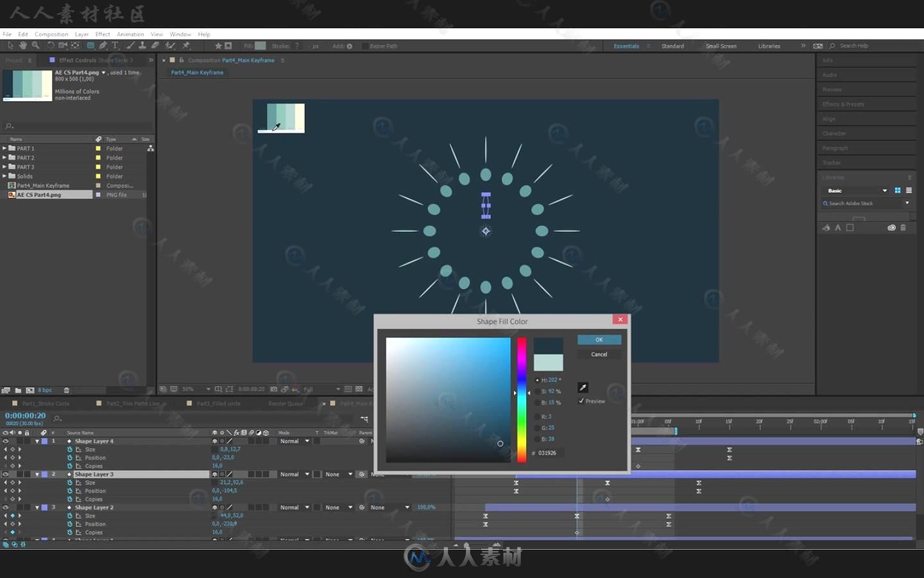Select the Clone Stamp tool
The height and width of the screenshot is (578, 924).
142,46
